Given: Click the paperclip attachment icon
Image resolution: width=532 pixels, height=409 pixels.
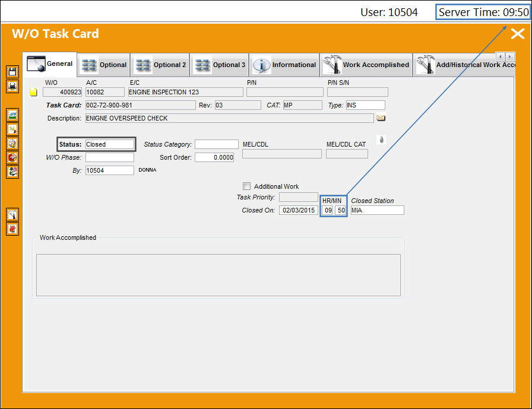Looking at the screenshot, I should pyautogui.click(x=381, y=139).
